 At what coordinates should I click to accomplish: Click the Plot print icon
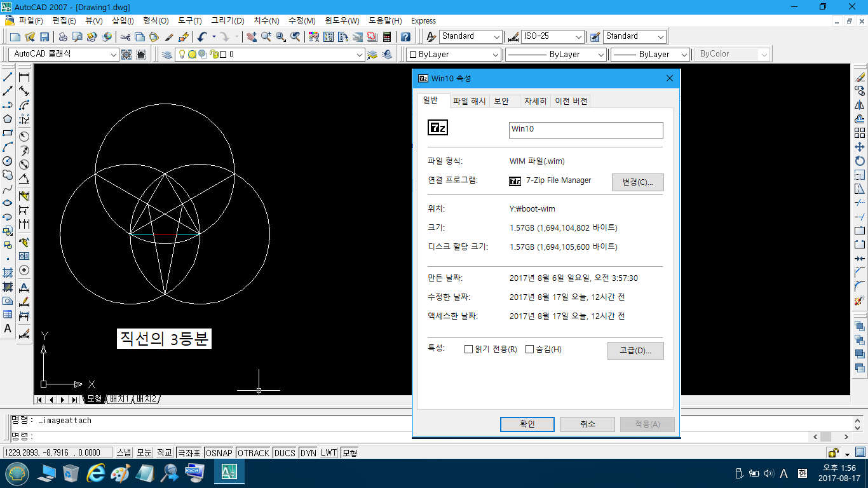click(x=64, y=37)
